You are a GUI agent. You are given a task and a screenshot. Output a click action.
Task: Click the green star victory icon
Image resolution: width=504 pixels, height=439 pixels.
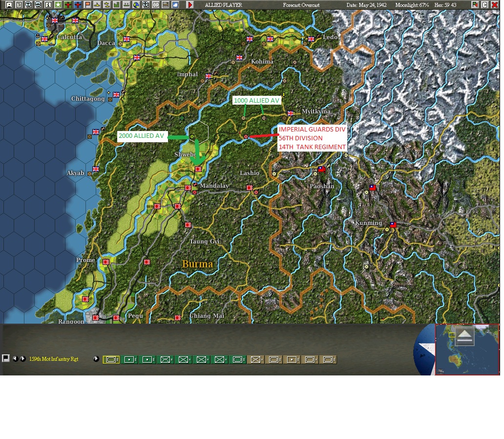58,4
